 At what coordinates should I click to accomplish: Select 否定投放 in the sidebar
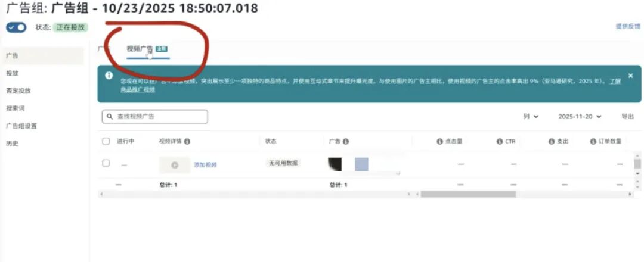(18, 91)
